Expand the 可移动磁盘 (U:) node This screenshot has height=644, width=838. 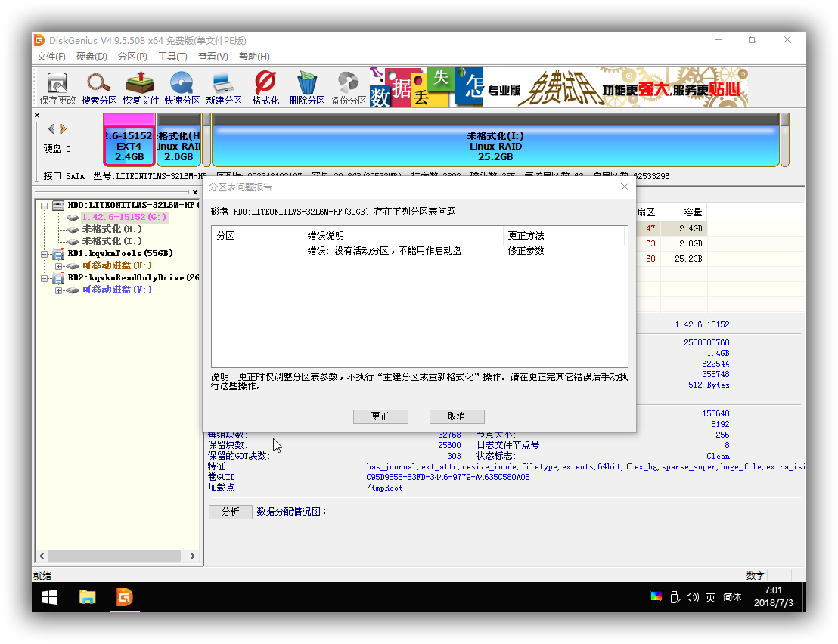(58, 266)
